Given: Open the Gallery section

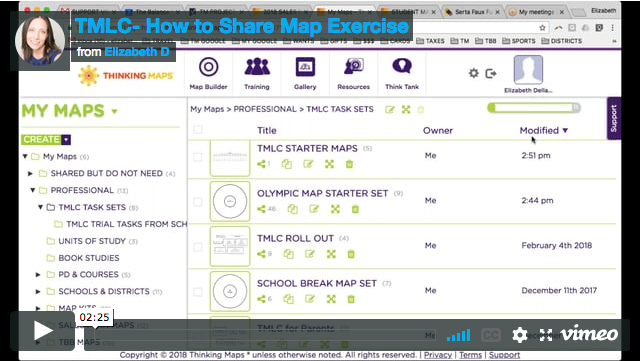Looking at the screenshot, I should coord(305,74).
